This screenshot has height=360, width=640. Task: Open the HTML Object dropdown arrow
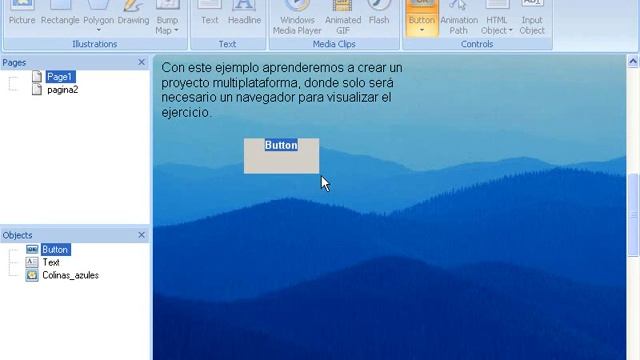(510, 31)
